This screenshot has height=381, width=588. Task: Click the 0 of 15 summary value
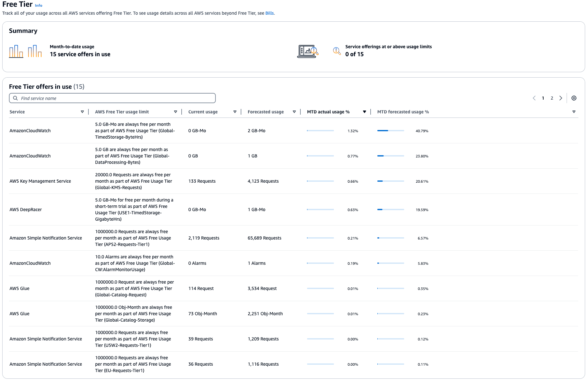[x=354, y=54]
